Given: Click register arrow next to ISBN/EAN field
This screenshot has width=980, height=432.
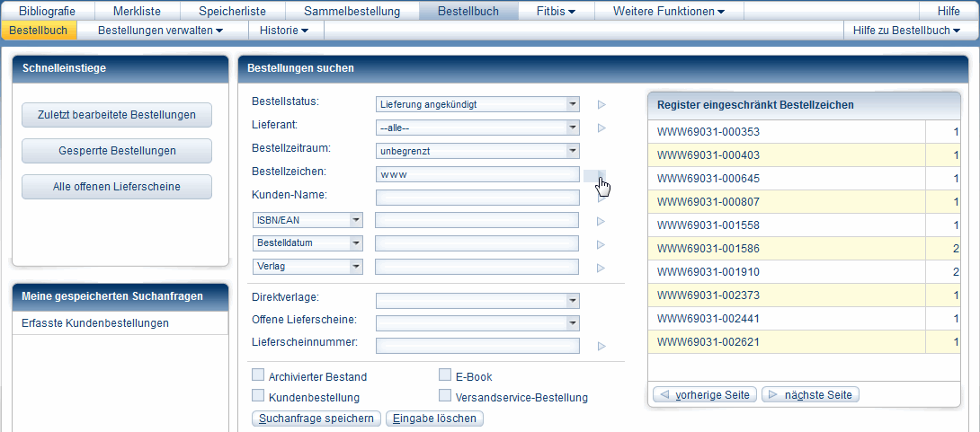Looking at the screenshot, I should (601, 221).
